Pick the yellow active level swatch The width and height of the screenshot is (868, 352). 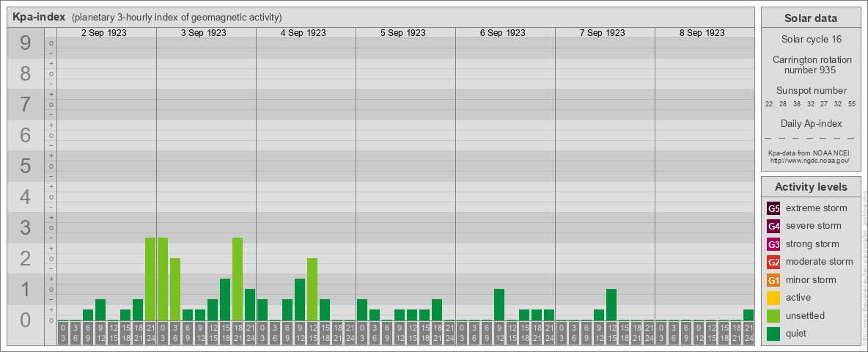coord(773,298)
